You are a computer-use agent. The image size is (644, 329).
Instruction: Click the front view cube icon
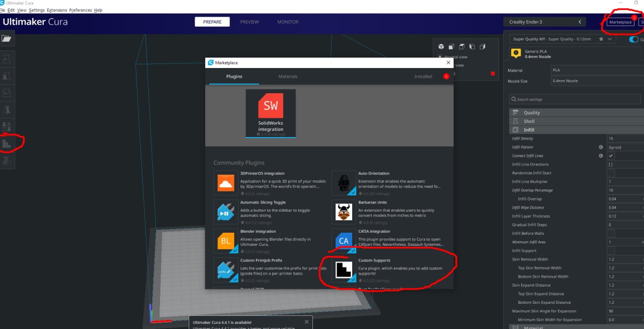[451, 46]
